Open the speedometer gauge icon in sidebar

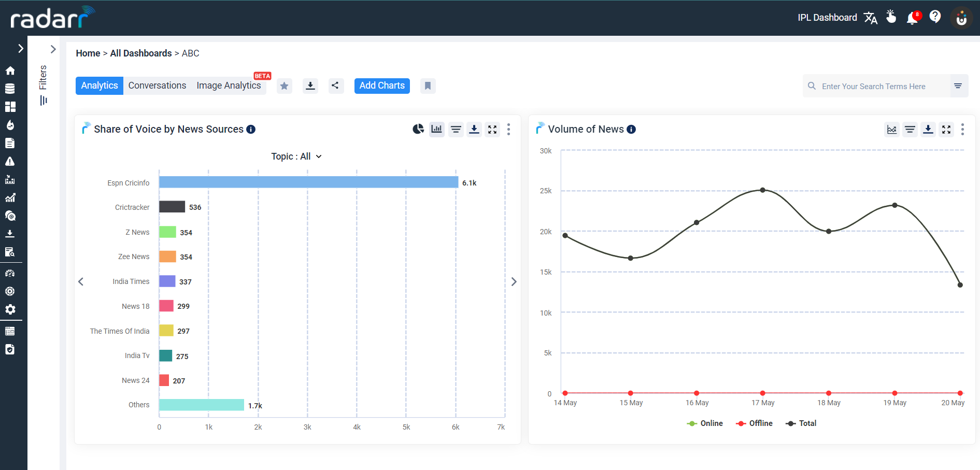pyautogui.click(x=10, y=273)
